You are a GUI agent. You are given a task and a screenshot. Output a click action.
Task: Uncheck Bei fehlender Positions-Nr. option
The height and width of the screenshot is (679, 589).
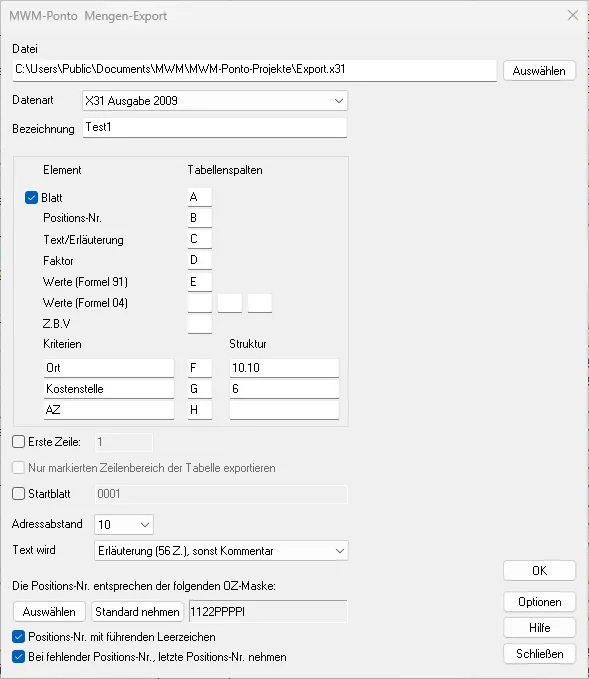[18, 657]
